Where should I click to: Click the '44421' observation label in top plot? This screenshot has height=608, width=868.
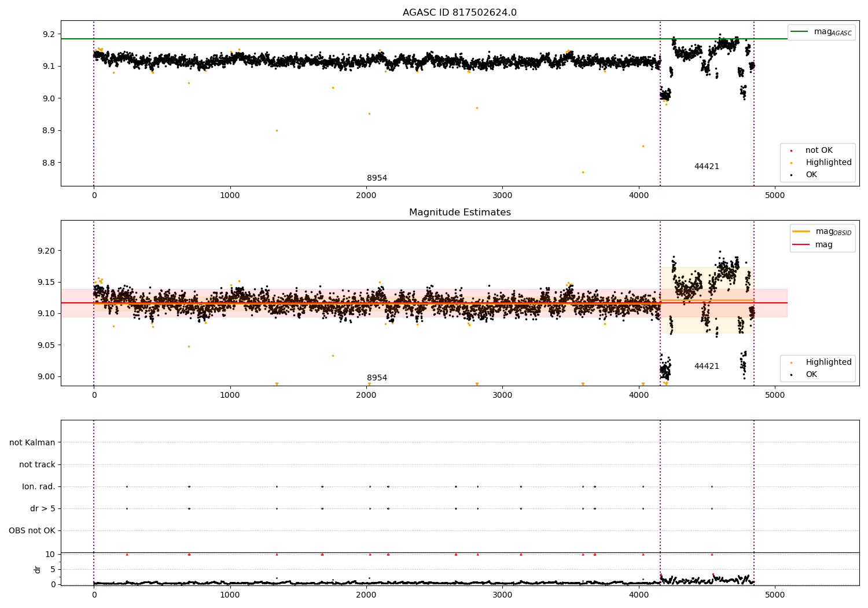pos(707,167)
